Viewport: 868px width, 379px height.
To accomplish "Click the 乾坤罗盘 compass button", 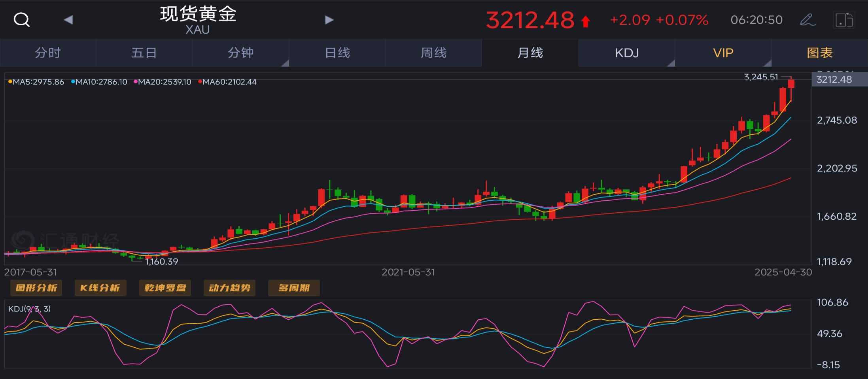I will (165, 288).
